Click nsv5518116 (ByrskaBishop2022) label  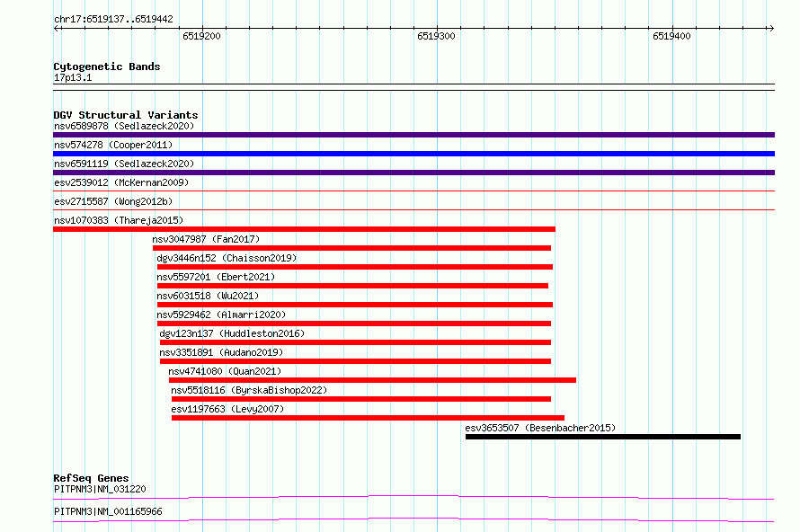click(249, 390)
